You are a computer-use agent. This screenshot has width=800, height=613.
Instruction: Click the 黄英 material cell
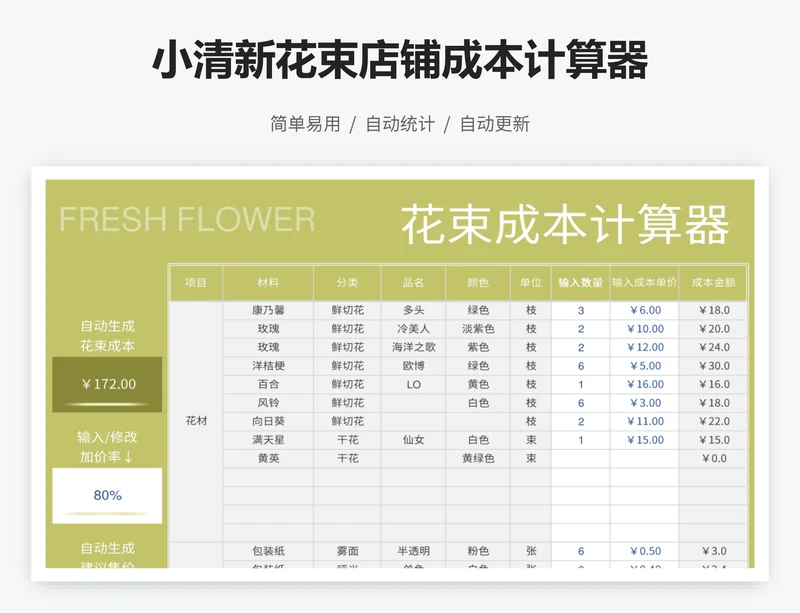coord(268,458)
